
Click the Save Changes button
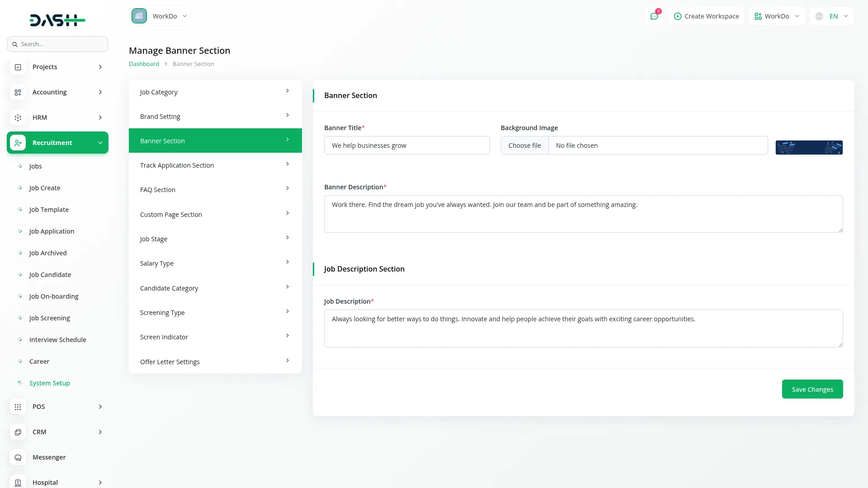click(x=812, y=389)
